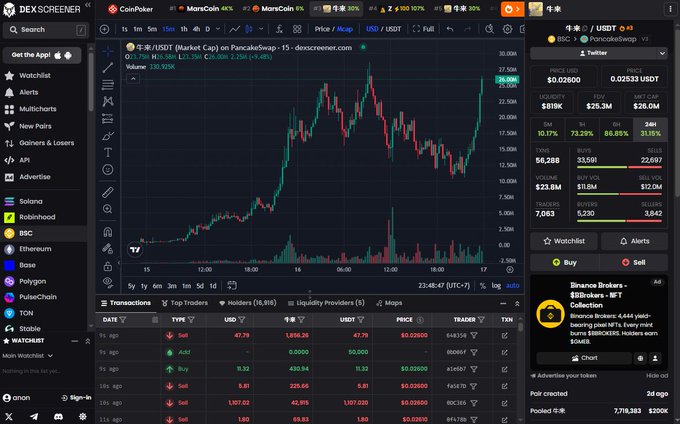Viewport: 680px width, 424px height.
Task: Open the chart layout grid selector
Action: click(297, 29)
